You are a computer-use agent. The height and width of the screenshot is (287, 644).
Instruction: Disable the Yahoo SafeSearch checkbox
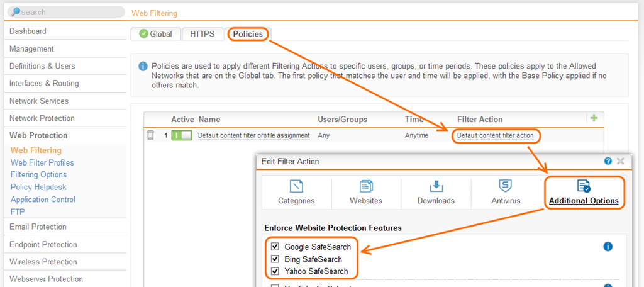pyautogui.click(x=275, y=271)
